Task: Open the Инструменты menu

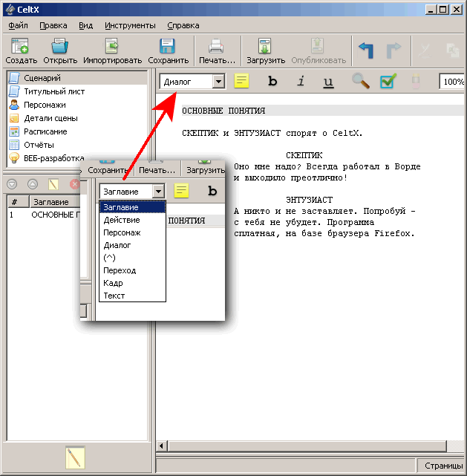Action: tap(130, 25)
